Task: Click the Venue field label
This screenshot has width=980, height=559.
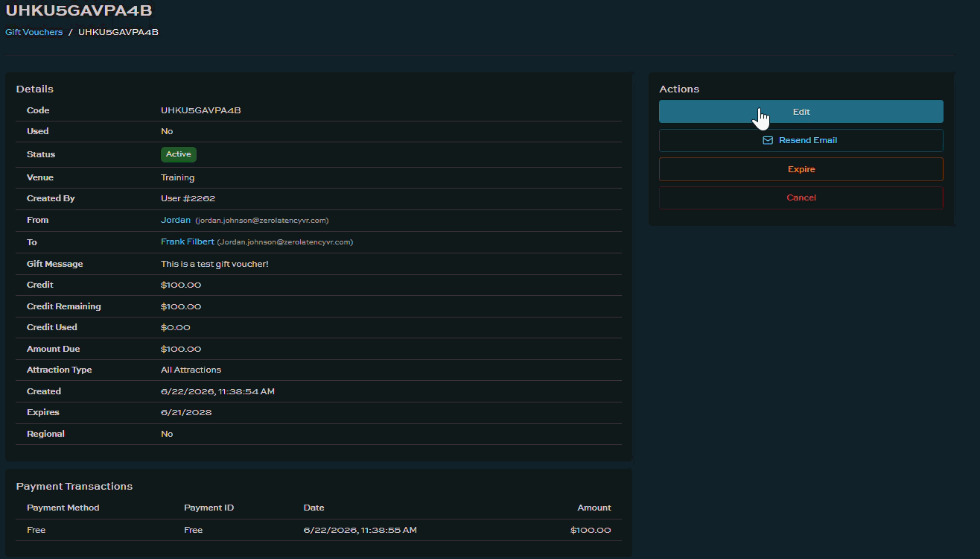Action: 40,177
